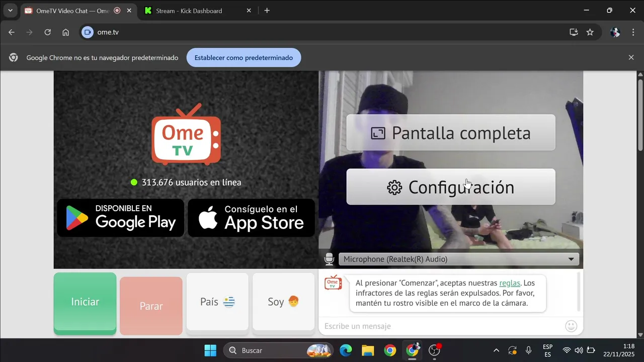Open the App Store download badge
This screenshot has width=644, height=362.
[252, 218]
